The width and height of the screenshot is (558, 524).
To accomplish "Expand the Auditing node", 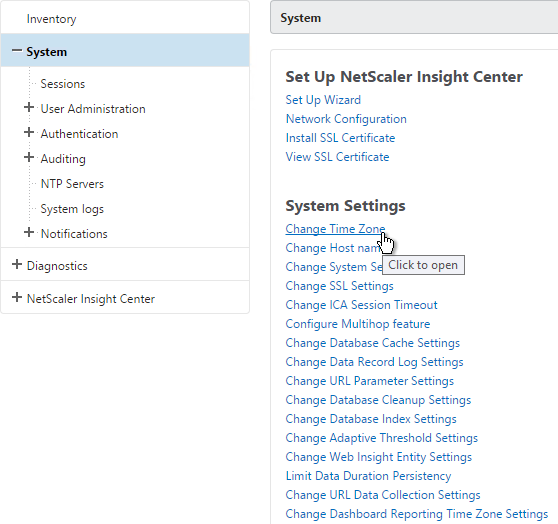I will pyautogui.click(x=29, y=157).
